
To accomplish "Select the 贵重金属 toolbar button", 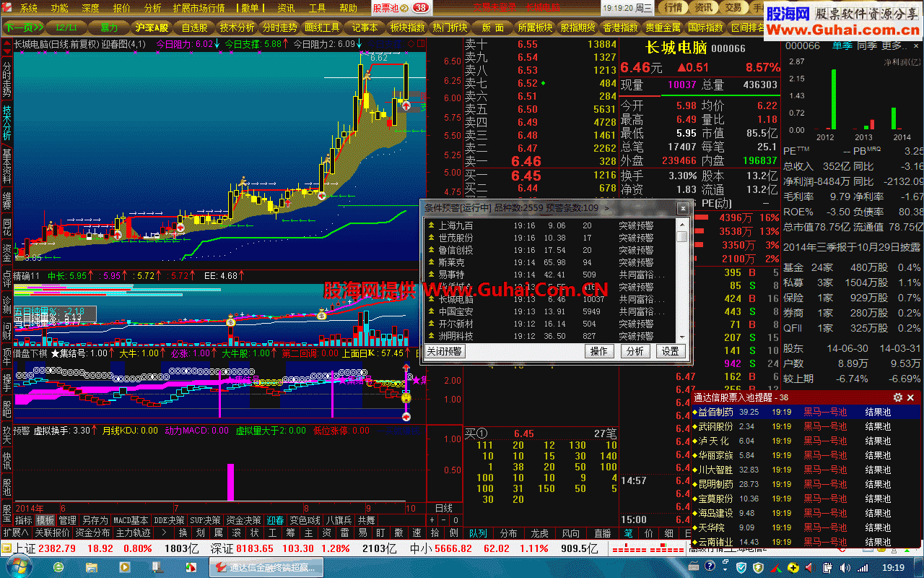I will tap(663, 27).
